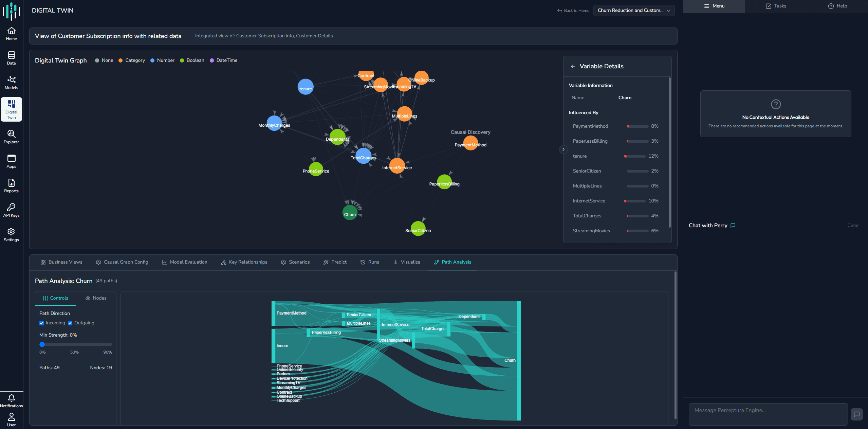Select the Controls tab
The image size is (868, 429).
click(56, 298)
